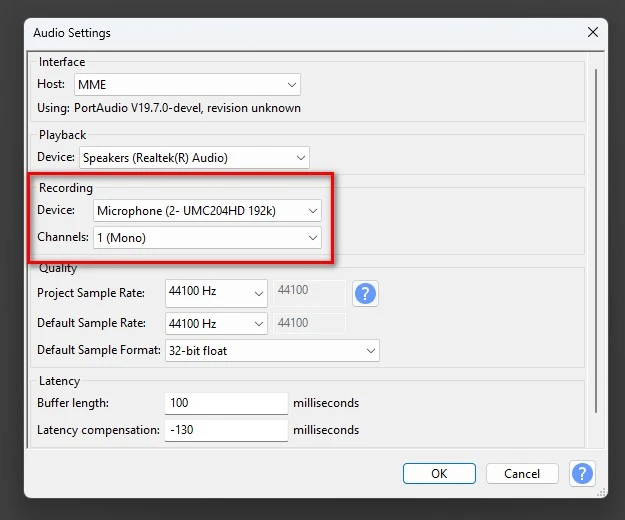
Task: Click the disabled Default Sample Rate text box
Action: [x=309, y=324]
